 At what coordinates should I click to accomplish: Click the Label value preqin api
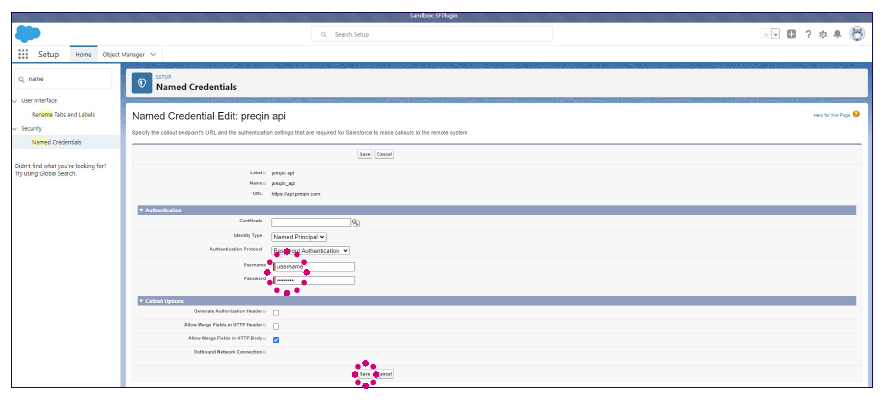click(x=283, y=172)
